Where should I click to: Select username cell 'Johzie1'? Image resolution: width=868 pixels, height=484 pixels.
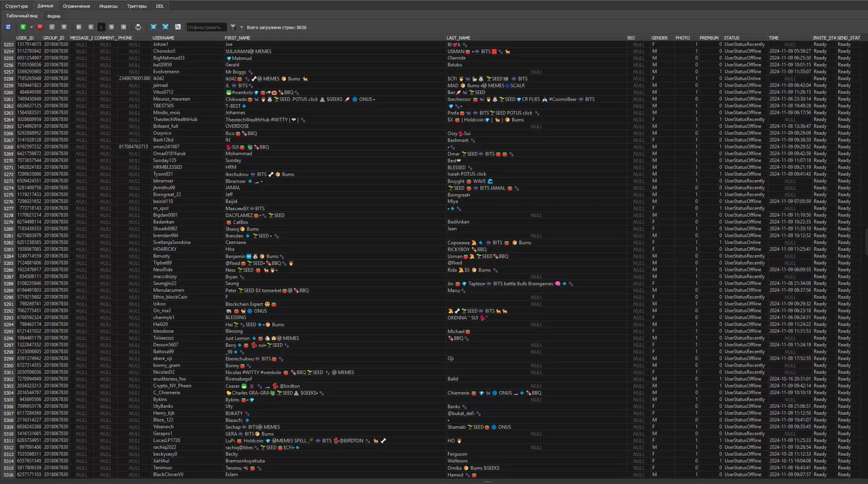pyautogui.click(x=187, y=45)
